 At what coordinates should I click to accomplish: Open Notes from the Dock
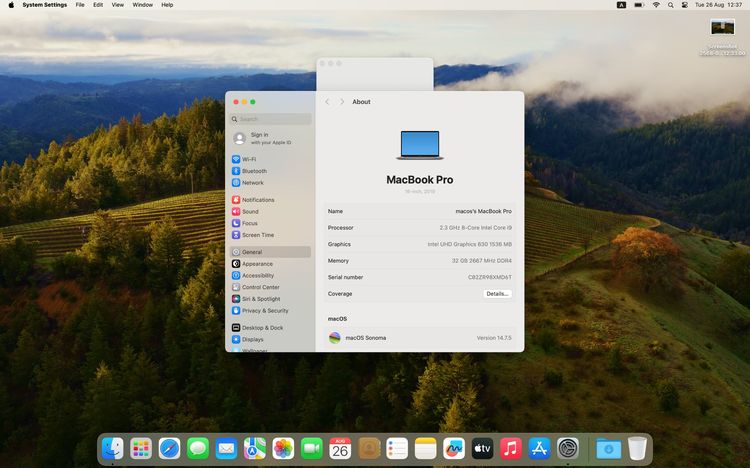[426, 449]
